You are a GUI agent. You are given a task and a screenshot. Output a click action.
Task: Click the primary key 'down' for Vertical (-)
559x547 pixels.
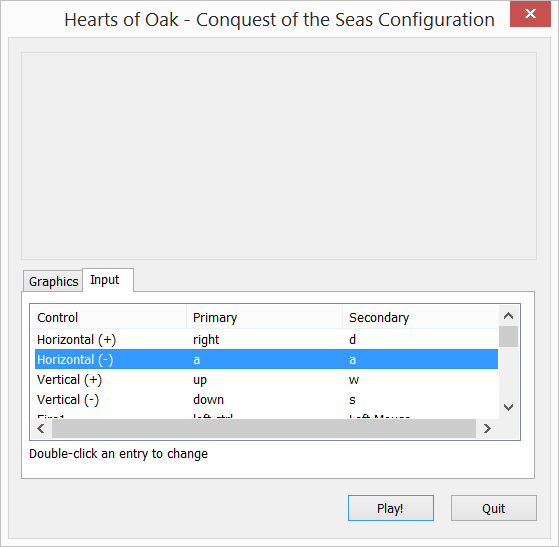tap(208, 399)
